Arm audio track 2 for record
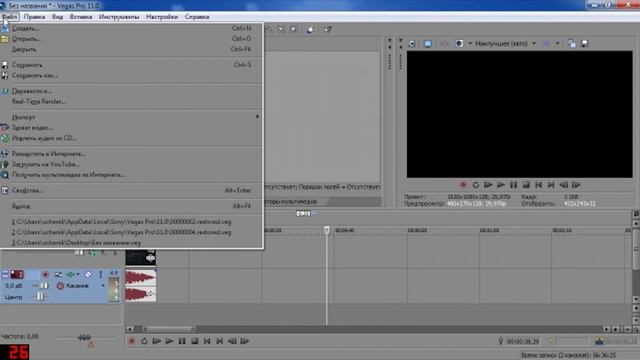The height and width of the screenshot is (360, 640). [x=45, y=275]
